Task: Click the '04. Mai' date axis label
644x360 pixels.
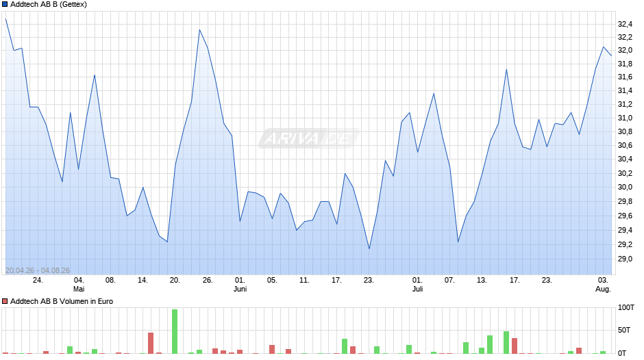Action: click(x=79, y=285)
